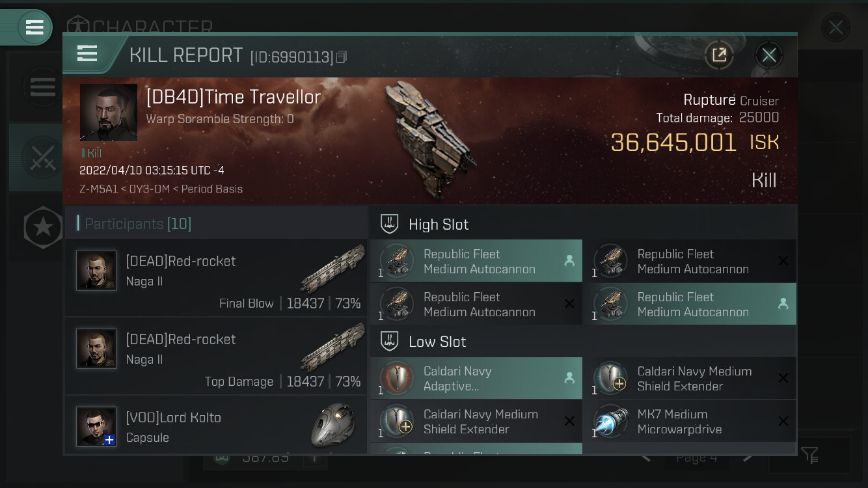Open Time Travellor's character portrait
868x488 pixels.
[x=109, y=113]
